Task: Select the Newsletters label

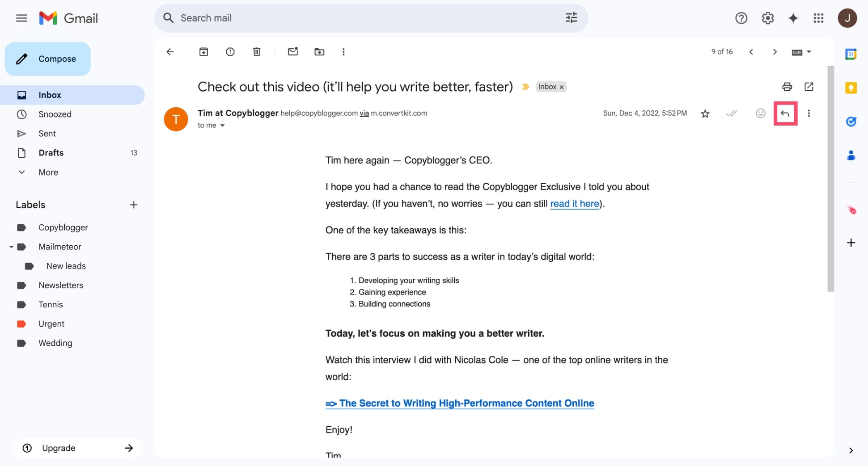Action: (x=61, y=285)
